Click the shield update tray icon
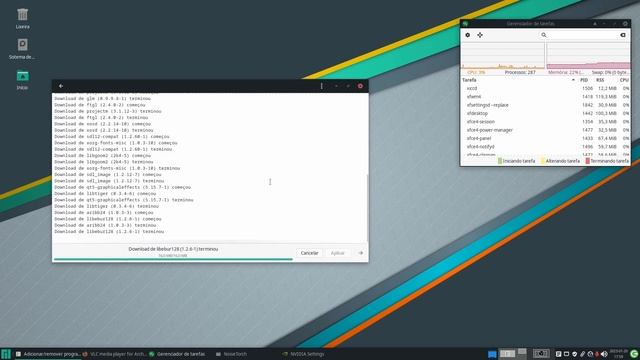Screen dimensions: 640x360 (x=574, y=354)
